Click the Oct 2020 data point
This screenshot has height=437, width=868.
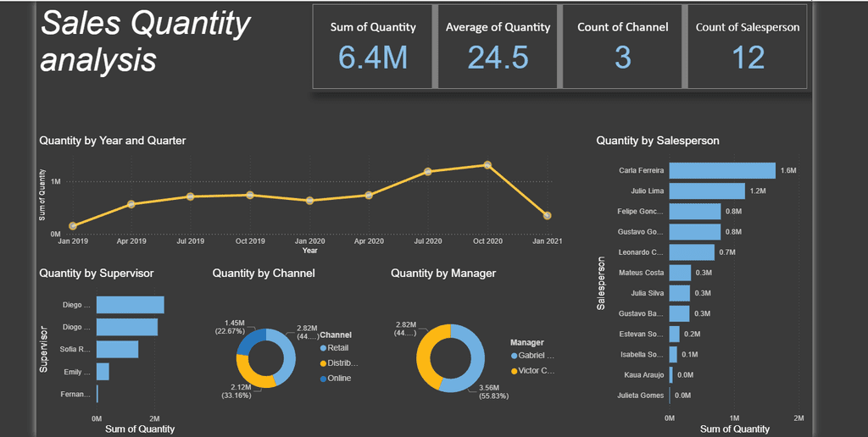coord(487,165)
